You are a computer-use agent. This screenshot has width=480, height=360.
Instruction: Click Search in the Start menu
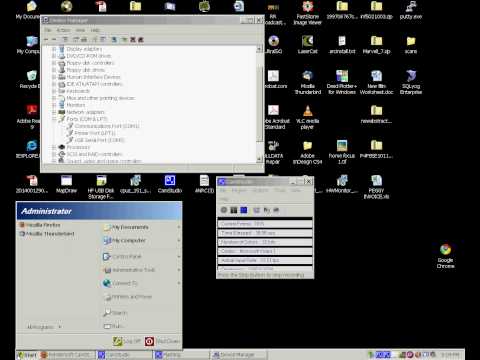(x=115, y=313)
